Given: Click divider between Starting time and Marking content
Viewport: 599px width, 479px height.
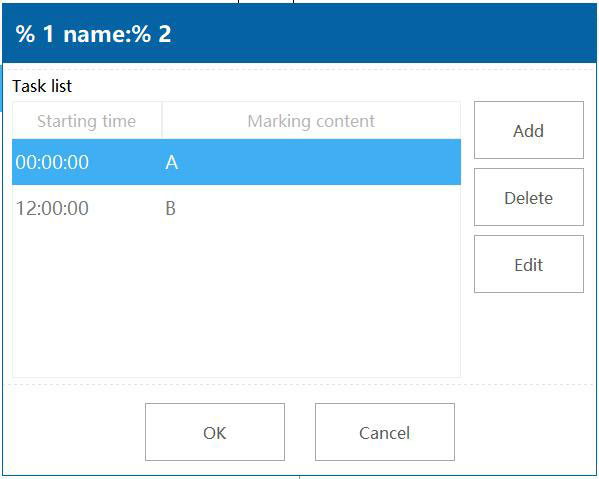Looking at the screenshot, I should click(162, 121).
